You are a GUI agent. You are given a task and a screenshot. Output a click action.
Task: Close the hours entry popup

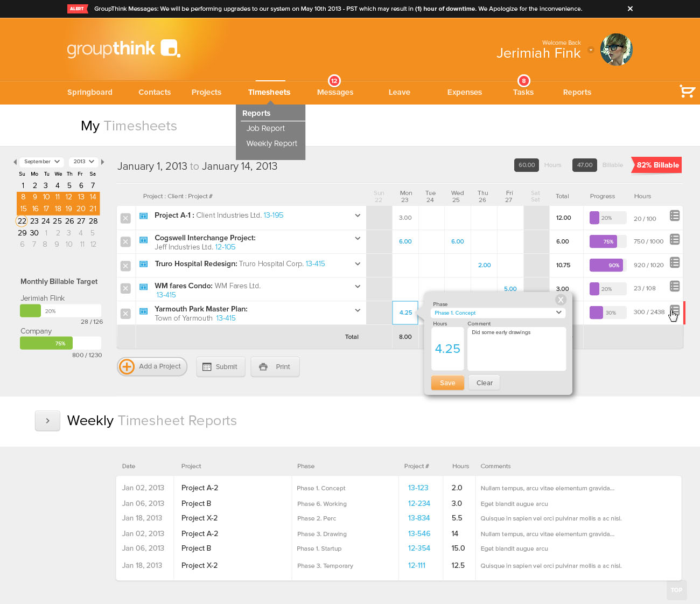(561, 300)
